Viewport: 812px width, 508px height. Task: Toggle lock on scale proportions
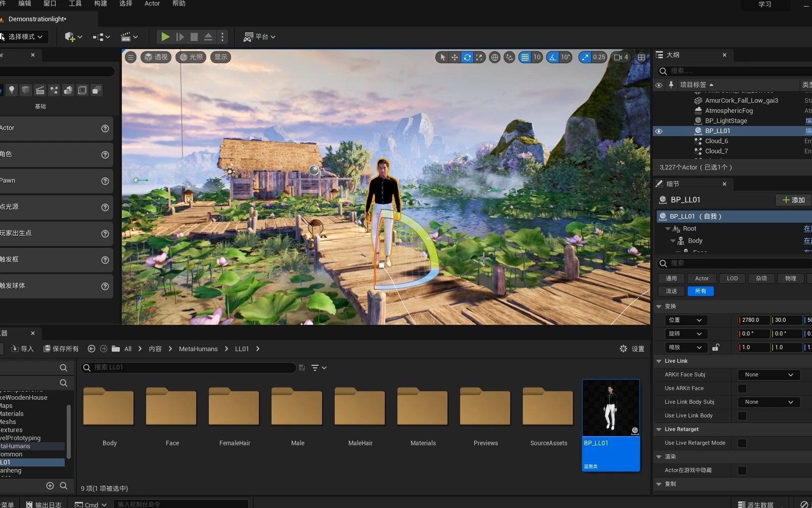[715, 348]
